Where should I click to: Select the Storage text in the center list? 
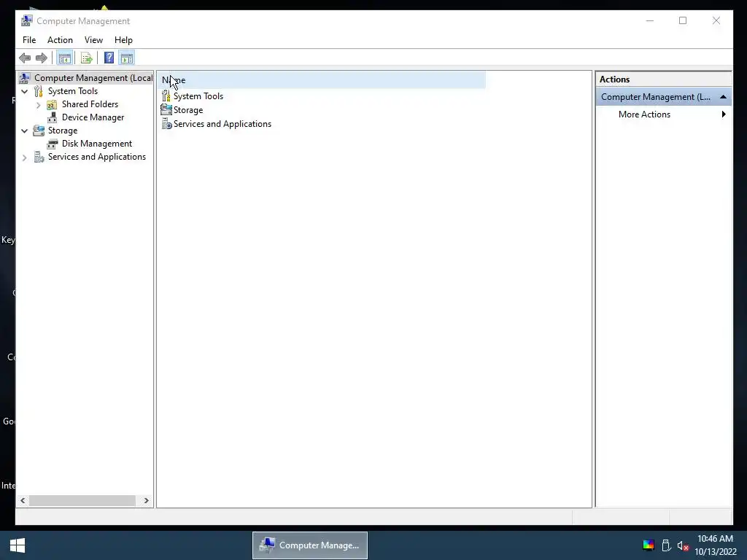point(188,110)
